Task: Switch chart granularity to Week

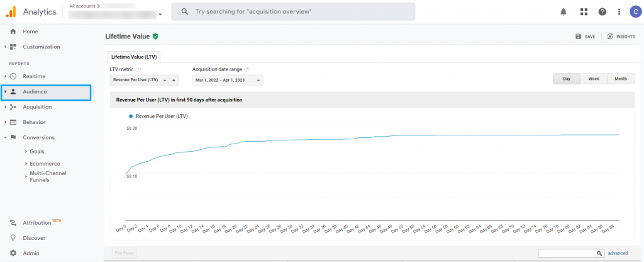Action: pos(593,79)
